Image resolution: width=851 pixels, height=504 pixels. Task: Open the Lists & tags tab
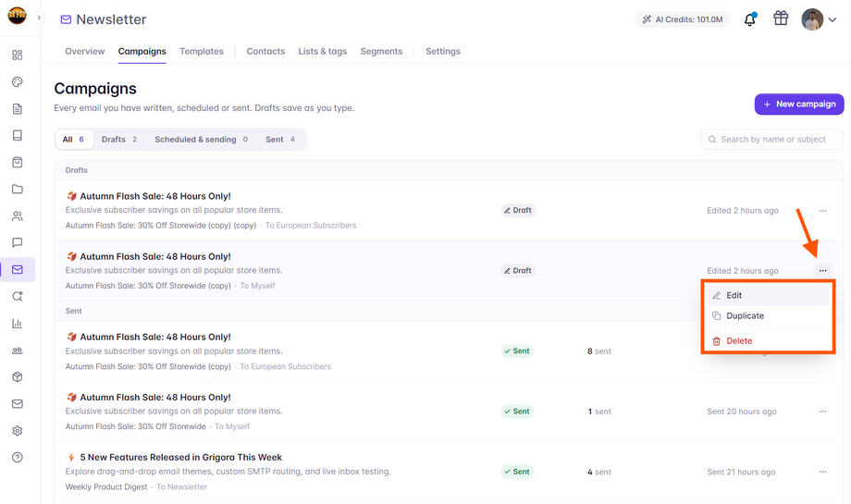tap(323, 51)
